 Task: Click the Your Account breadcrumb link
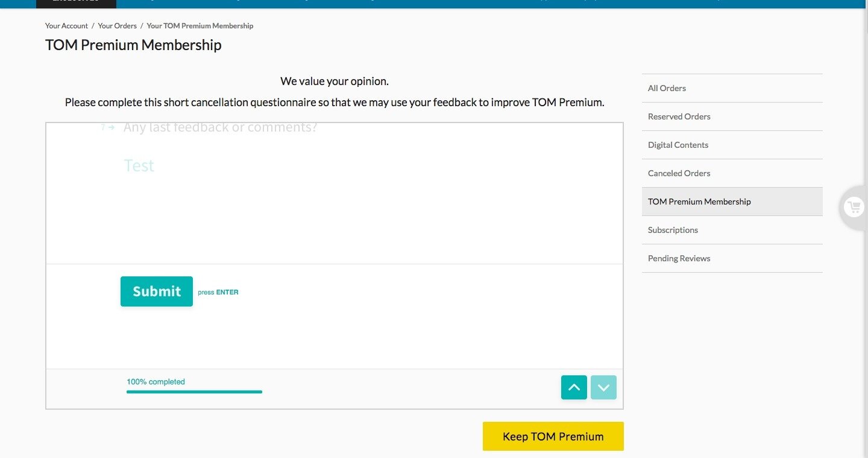66,26
